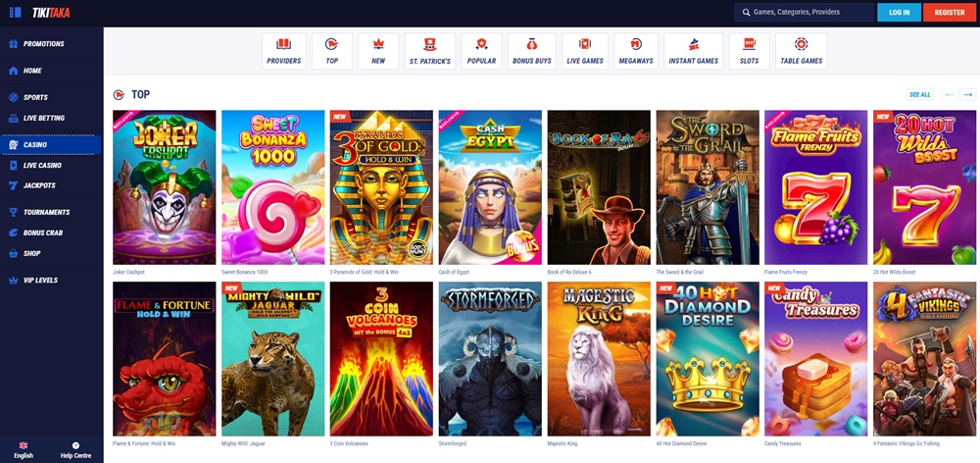
Task: Open the Instant Games category
Action: [x=693, y=51]
